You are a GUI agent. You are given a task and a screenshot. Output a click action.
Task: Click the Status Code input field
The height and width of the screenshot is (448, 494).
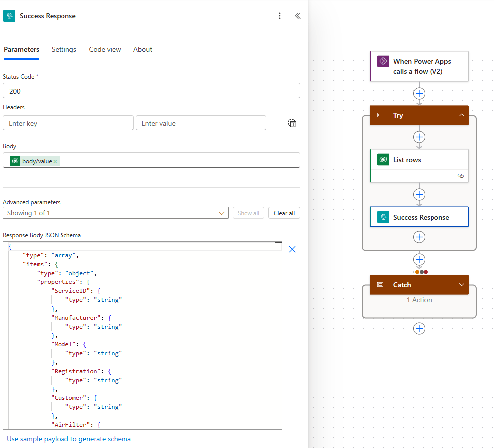click(151, 91)
